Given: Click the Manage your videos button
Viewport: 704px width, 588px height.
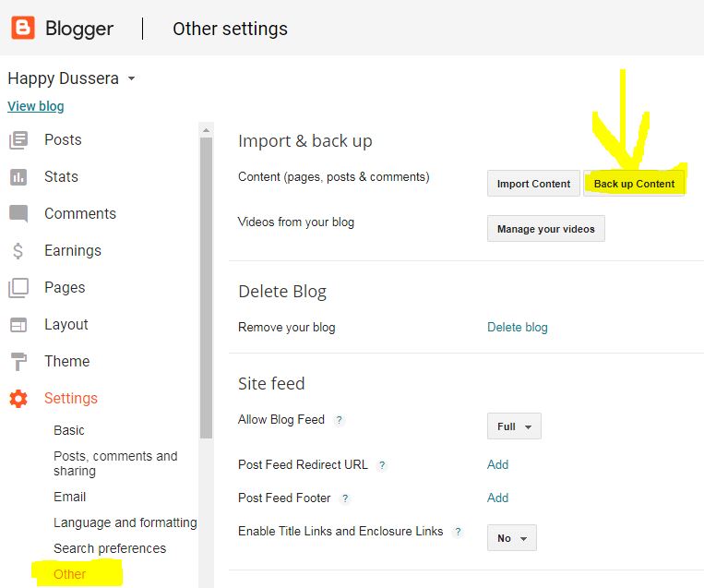Looking at the screenshot, I should click(x=546, y=229).
